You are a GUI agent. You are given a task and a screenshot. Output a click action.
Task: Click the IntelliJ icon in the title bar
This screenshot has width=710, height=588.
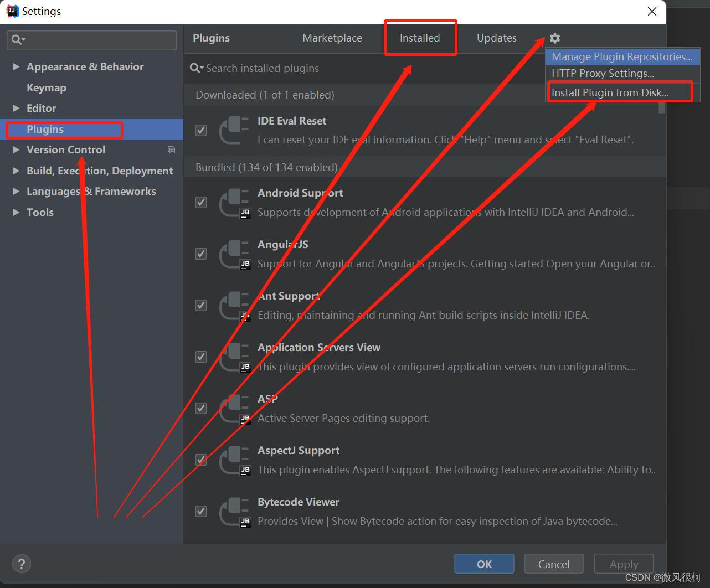click(12, 11)
